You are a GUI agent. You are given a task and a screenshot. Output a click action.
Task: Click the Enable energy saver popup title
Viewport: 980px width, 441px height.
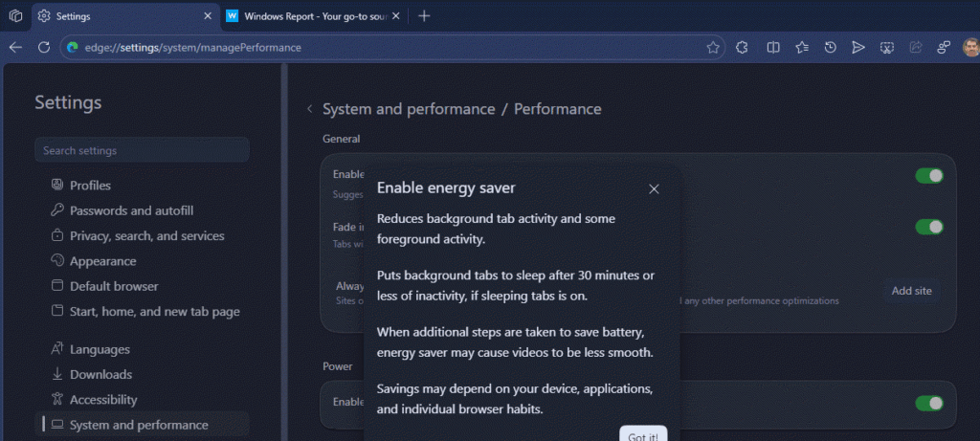(446, 188)
